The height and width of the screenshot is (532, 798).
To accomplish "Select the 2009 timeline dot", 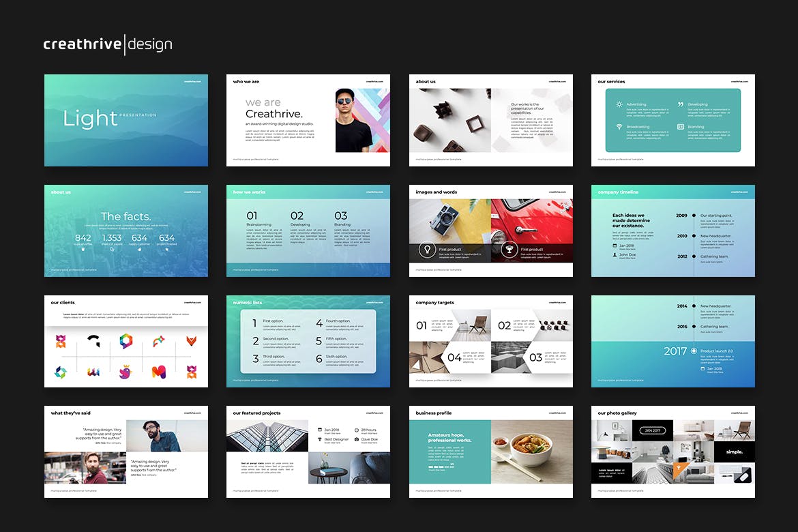I will (x=694, y=216).
